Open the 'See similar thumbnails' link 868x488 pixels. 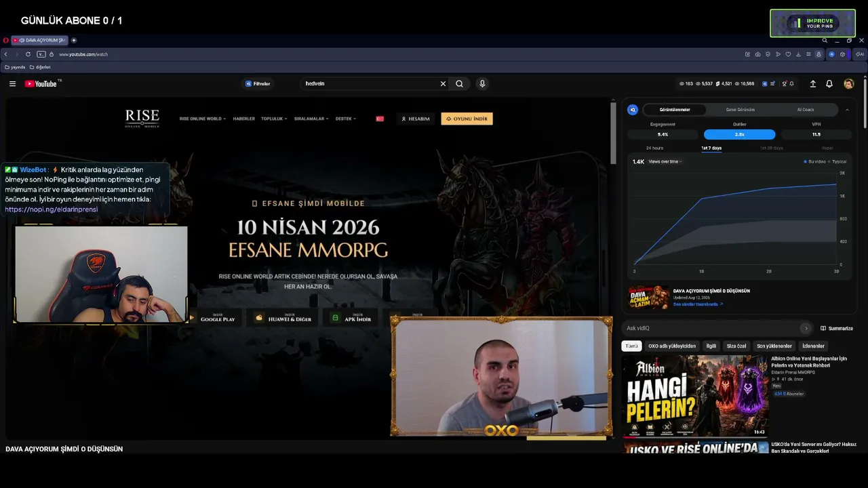pos(698,304)
